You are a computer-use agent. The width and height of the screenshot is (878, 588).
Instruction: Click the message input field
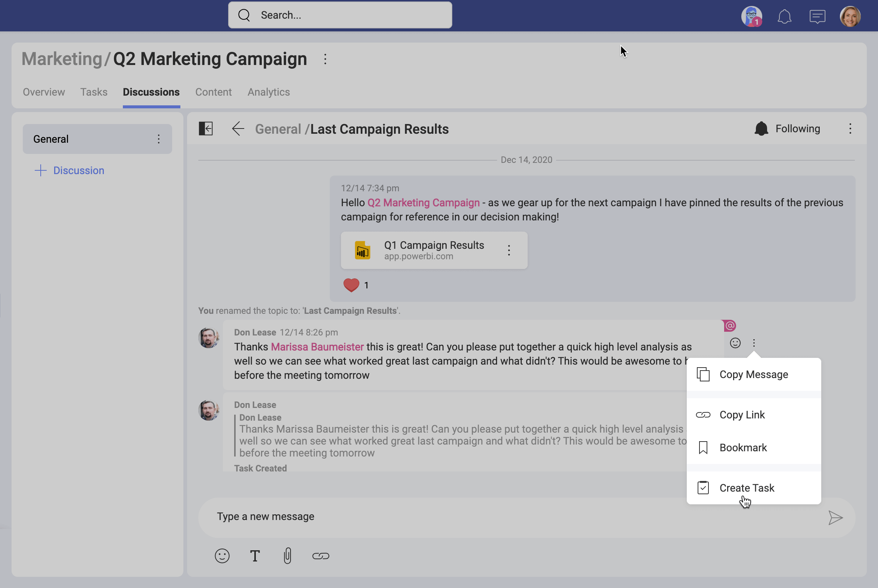450,517
